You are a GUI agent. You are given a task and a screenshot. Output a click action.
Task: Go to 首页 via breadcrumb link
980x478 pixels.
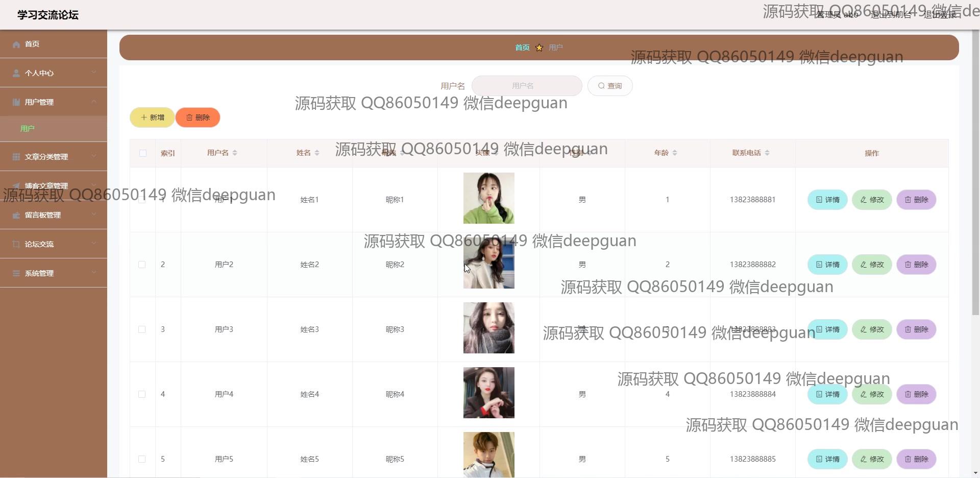tap(522, 47)
